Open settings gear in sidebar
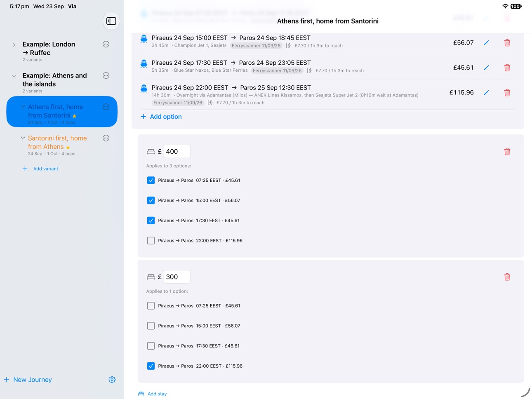This screenshot has height=399, width=532. tap(112, 380)
